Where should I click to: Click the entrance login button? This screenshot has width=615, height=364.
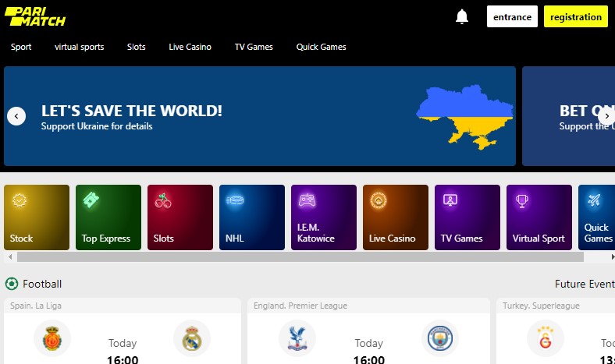(x=512, y=16)
